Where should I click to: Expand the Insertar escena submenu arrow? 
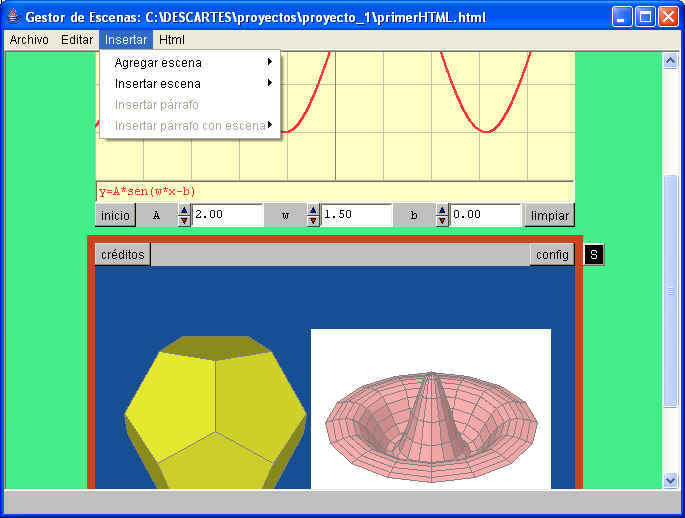pos(270,83)
